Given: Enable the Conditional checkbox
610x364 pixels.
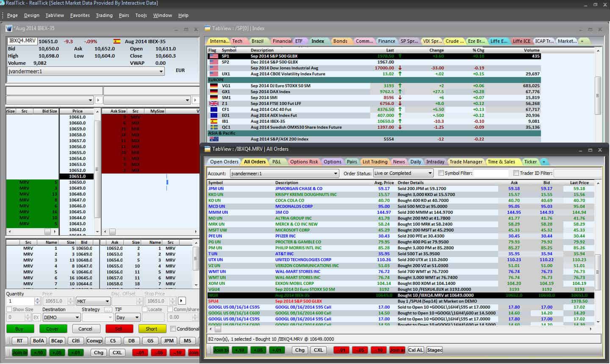Looking at the screenshot, I should 173,329.
